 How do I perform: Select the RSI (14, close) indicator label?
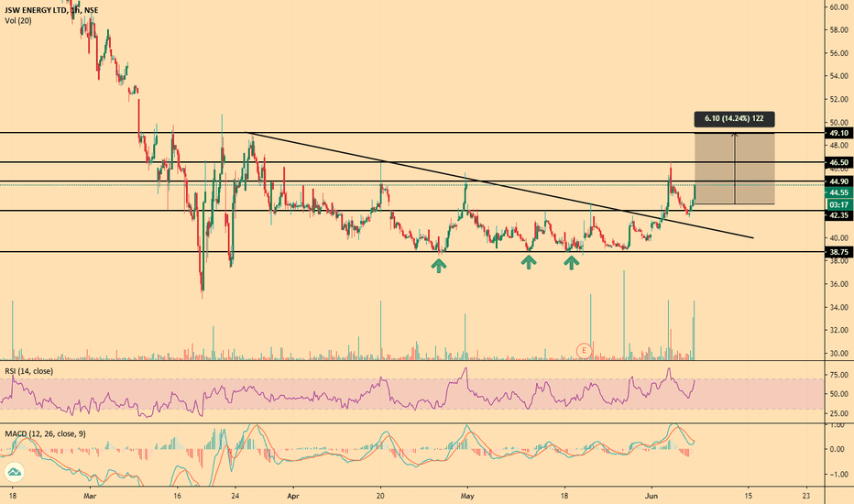pyautogui.click(x=29, y=371)
